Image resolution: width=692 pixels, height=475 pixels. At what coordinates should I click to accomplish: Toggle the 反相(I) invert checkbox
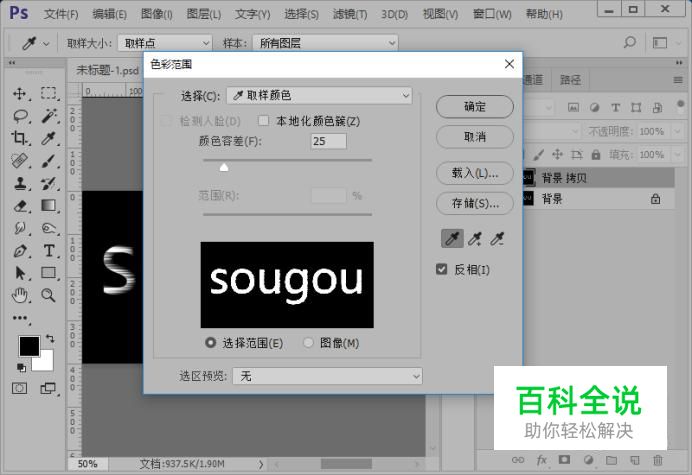point(441,269)
